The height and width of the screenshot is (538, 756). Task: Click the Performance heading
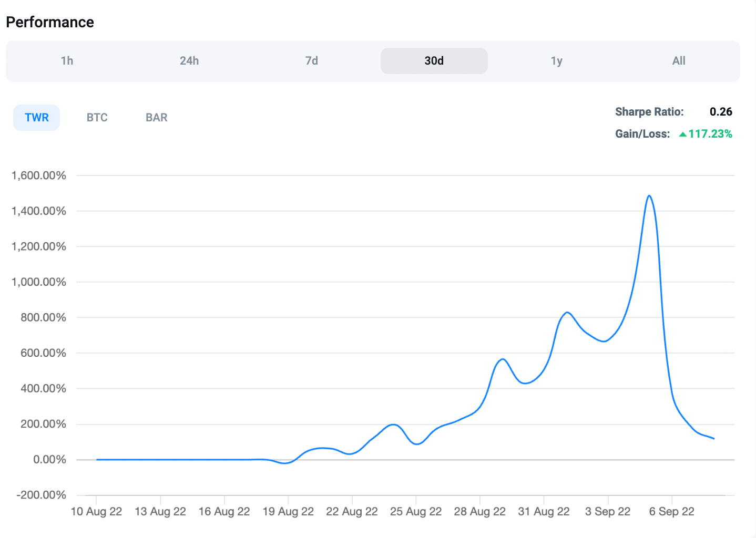50,22
